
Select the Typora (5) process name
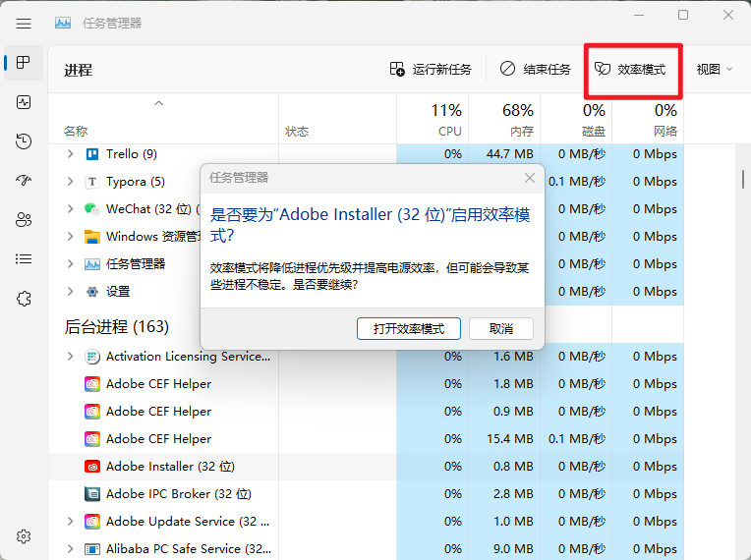click(136, 182)
